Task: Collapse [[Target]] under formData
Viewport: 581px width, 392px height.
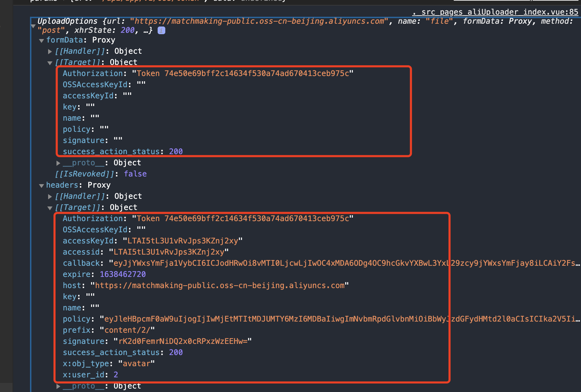Action: [50, 63]
